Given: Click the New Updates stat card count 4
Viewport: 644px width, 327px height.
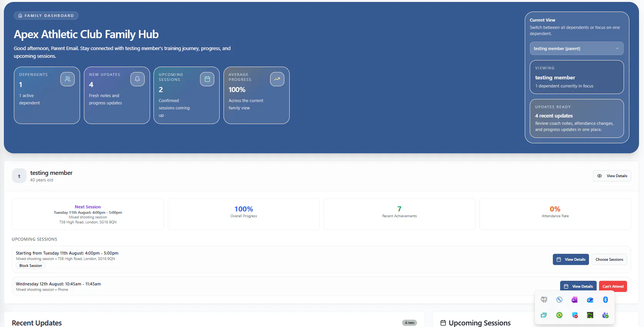Looking at the screenshot, I should tap(91, 85).
